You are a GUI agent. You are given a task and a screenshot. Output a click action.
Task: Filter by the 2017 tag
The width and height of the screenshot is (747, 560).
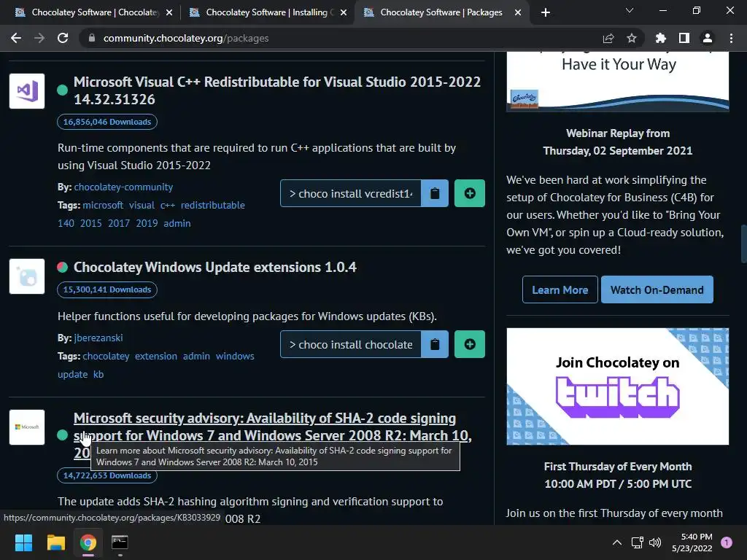(119, 223)
